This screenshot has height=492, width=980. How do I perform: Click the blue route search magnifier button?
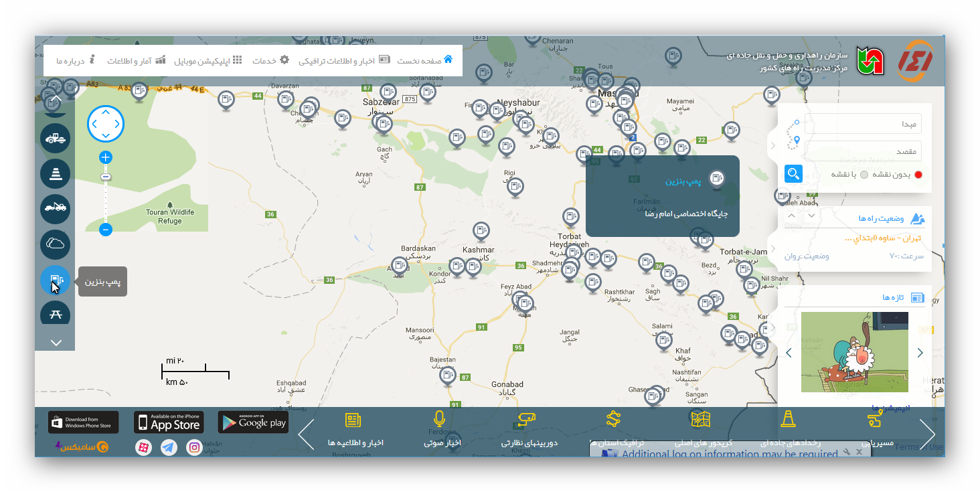coord(793,174)
